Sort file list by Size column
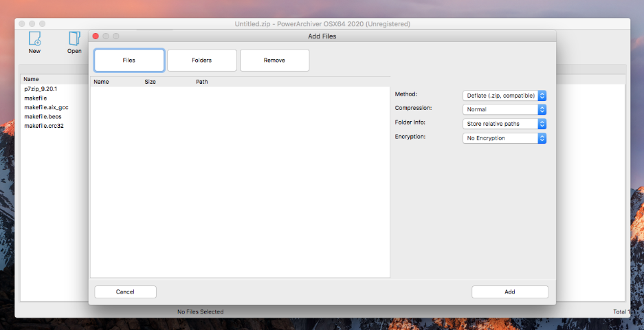Screen dimensions: 644x330 [150, 82]
